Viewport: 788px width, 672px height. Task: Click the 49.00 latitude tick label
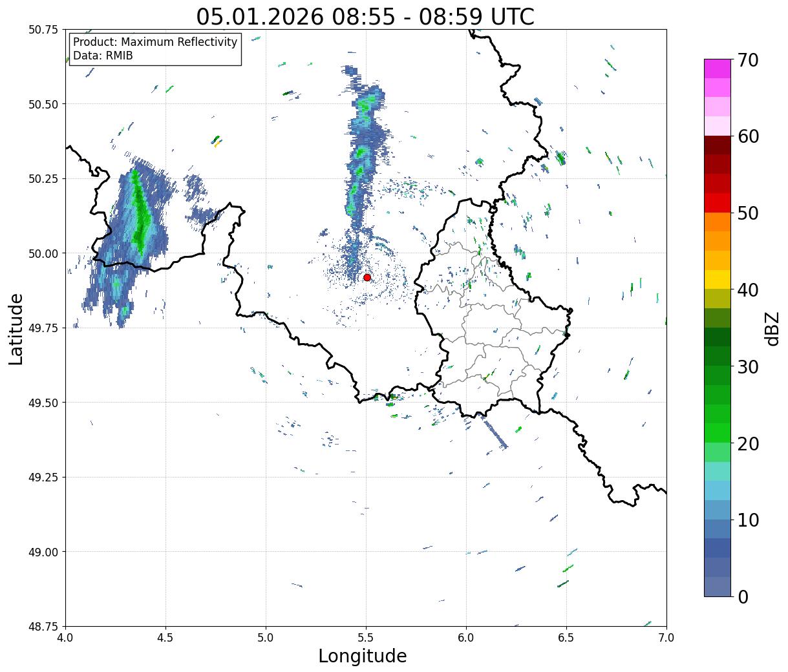[x=43, y=552]
